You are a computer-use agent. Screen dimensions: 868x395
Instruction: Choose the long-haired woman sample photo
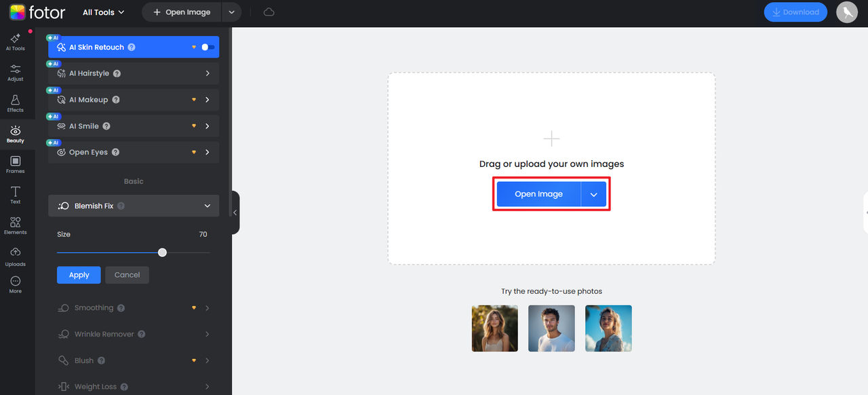pyautogui.click(x=495, y=328)
